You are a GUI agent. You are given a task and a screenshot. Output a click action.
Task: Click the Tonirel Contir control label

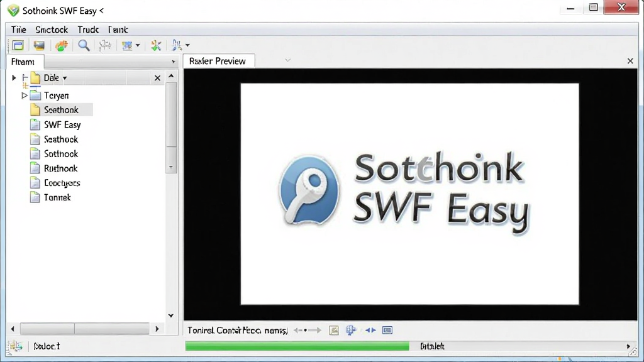pos(237,331)
